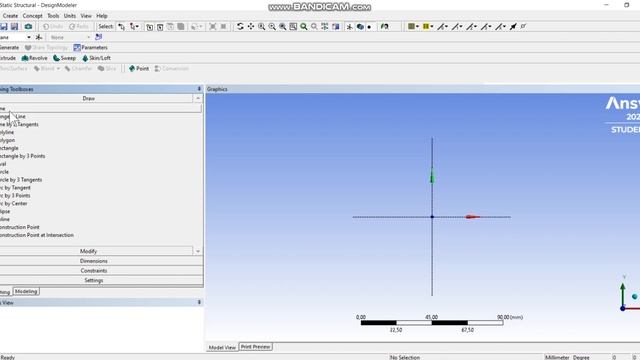Select Arc by Center draw tool

click(14, 203)
